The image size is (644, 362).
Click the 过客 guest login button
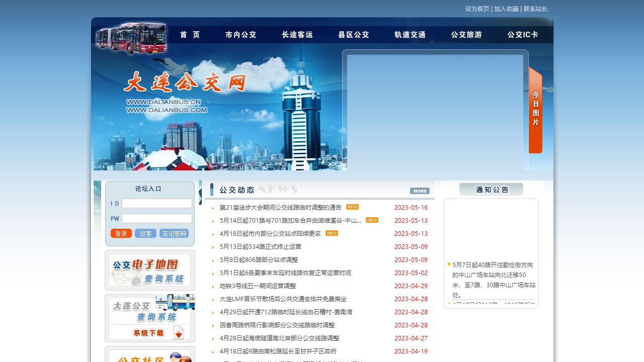click(x=145, y=233)
